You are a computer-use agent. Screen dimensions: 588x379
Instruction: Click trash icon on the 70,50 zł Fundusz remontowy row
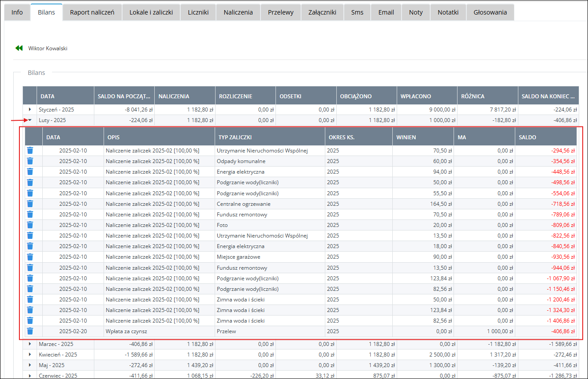point(30,214)
